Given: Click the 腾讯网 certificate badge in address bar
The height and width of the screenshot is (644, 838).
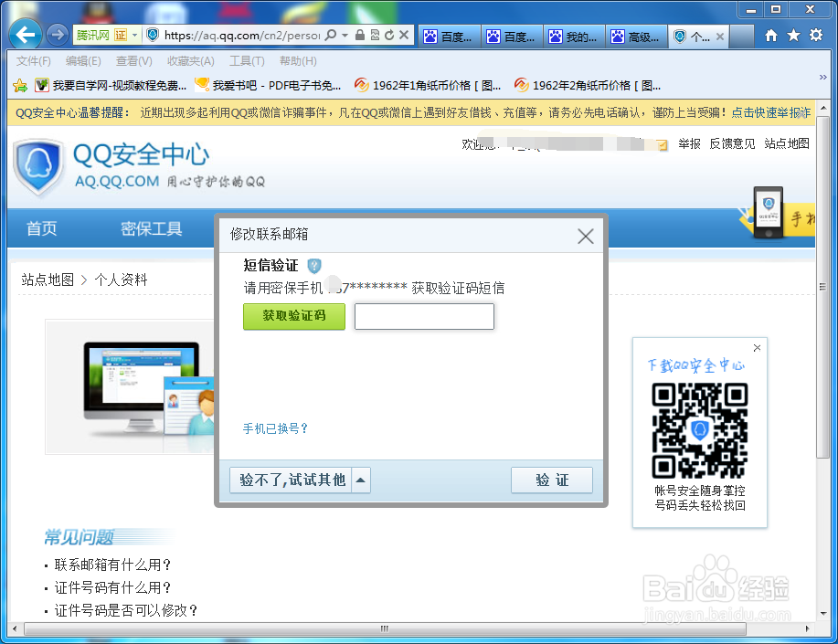Looking at the screenshot, I should (106, 36).
